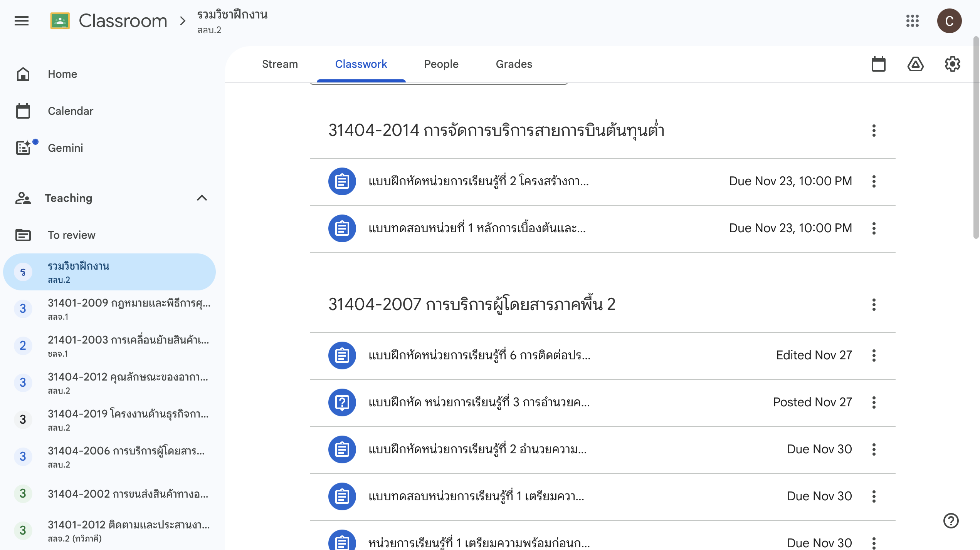Click assignment icon of หน่วยที่ 2 โครงสร้างกา
This screenshot has width=980, height=550.
(342, 181)
